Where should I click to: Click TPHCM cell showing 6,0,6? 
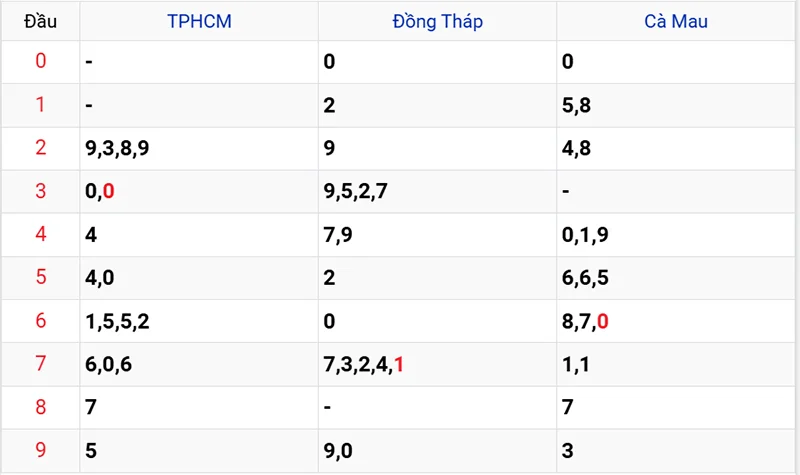click(x=109, y=364)
